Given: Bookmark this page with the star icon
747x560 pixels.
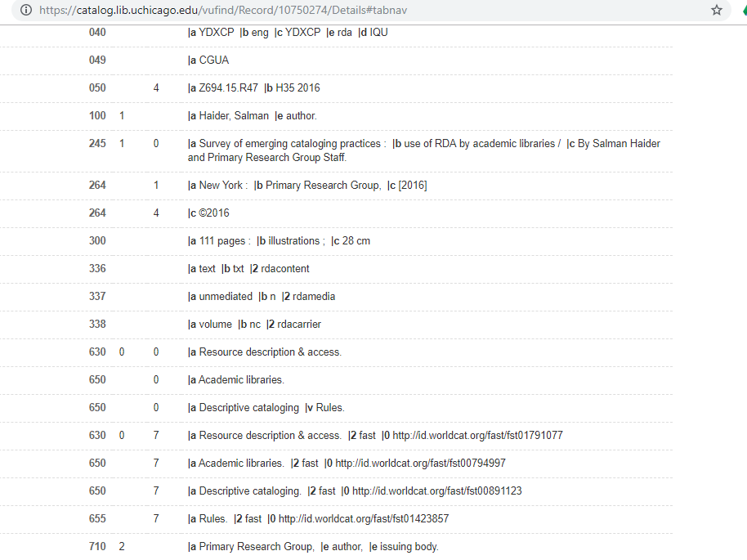Looking at the screenshot, I should pos(717,11).
